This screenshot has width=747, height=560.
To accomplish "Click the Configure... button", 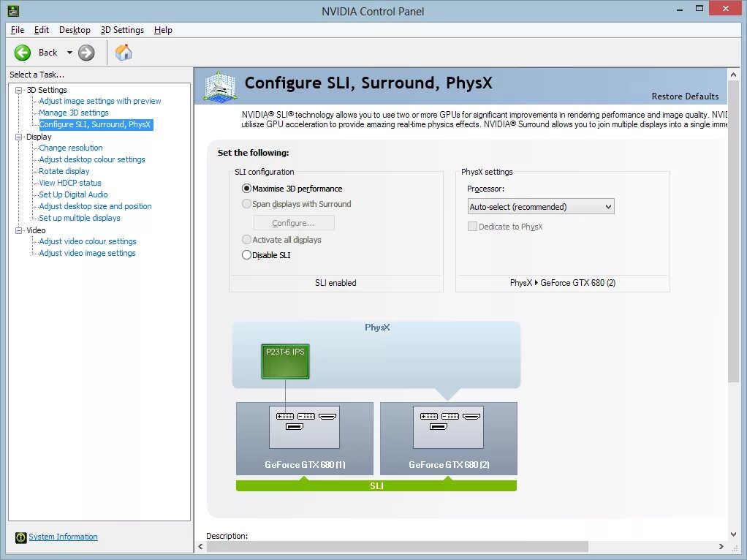I will (294, 223).
